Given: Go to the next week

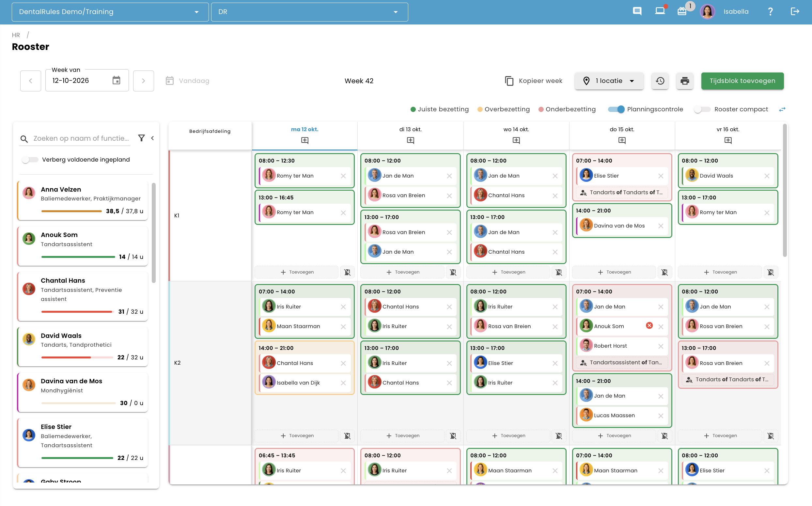Looking at the screenshot, I should 143,81.
